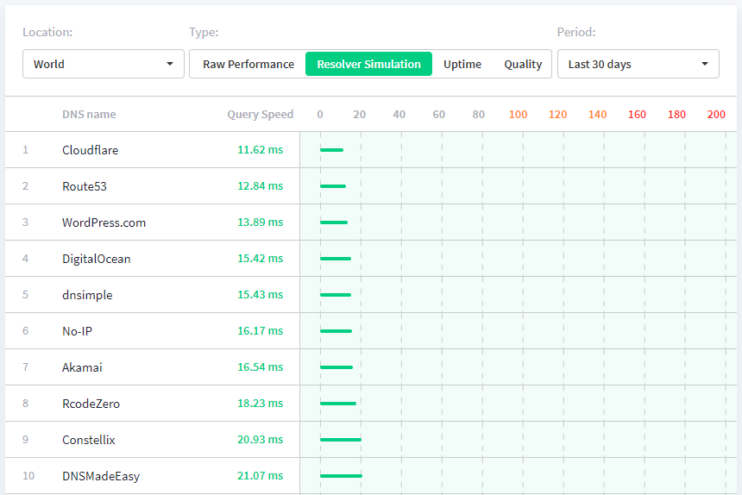Image resolution: width=742 pixels, height=495 pixels.
Task: Switch to Raw Performance type
Action: pos(248,64)
